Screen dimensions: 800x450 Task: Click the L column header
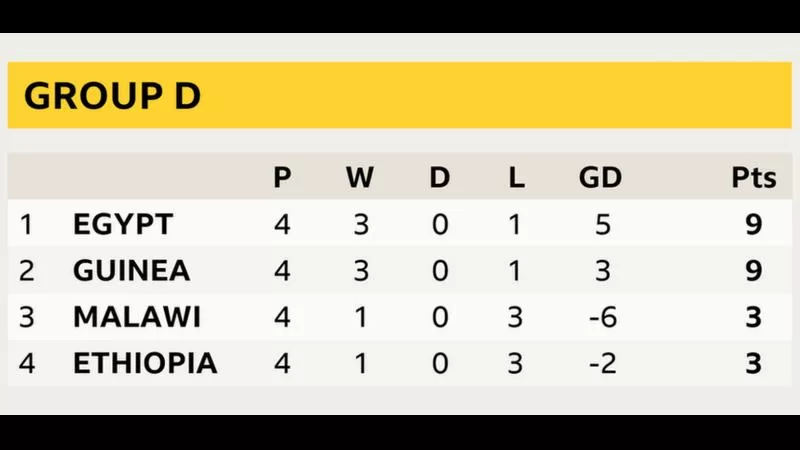(x=515, y=178)
